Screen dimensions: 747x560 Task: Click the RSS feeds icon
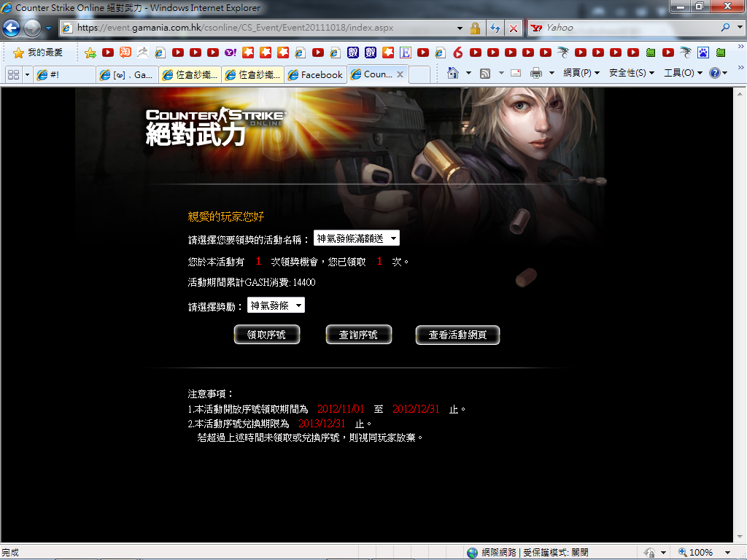485,73
